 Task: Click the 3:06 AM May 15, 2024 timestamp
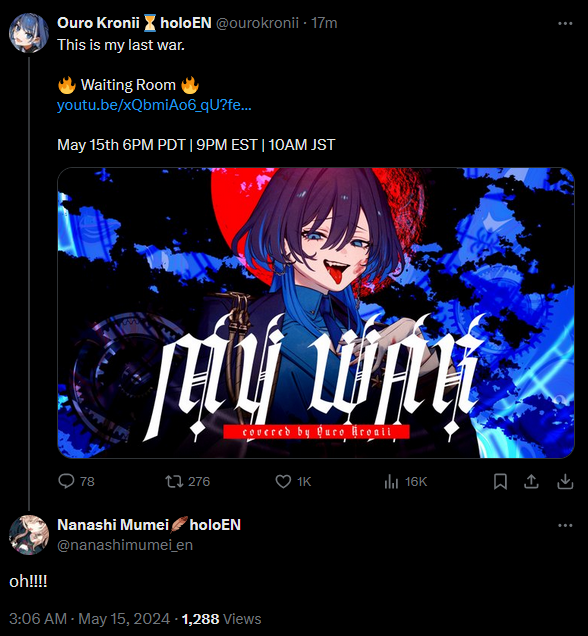tap(89, 619)
